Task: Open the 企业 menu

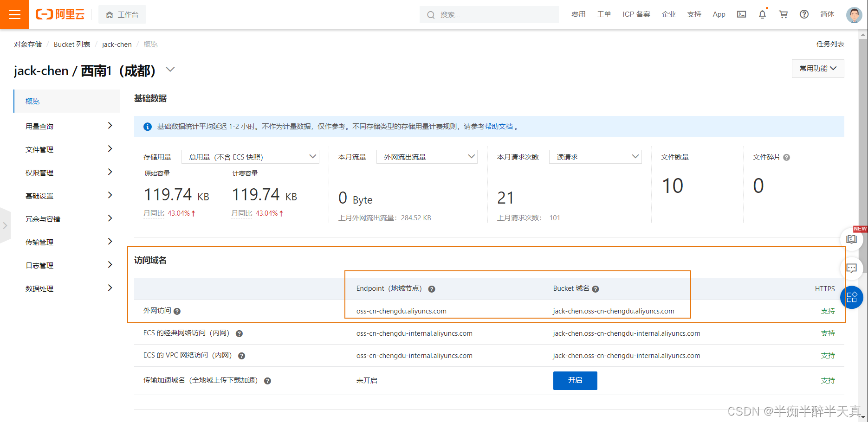Action: click(x=669, y=14)
